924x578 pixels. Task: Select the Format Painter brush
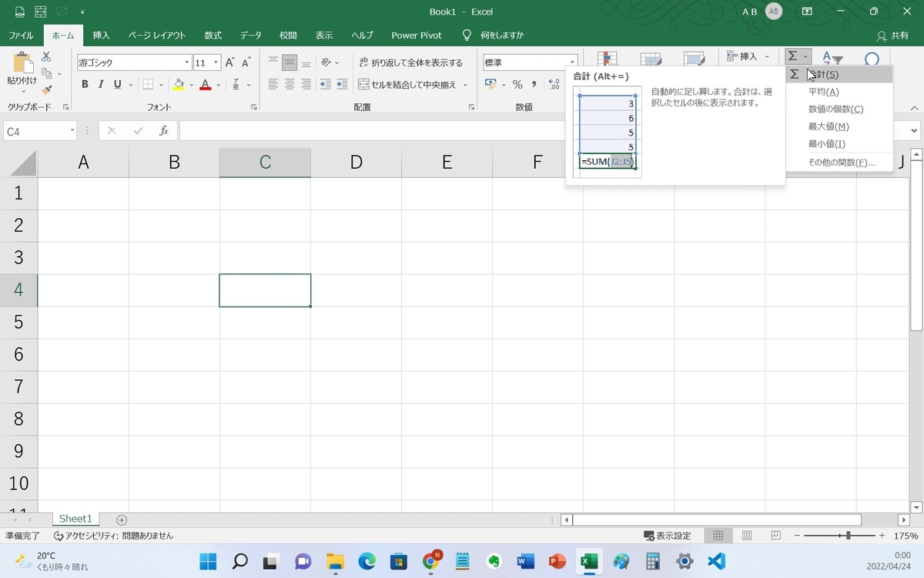[46, 90]
